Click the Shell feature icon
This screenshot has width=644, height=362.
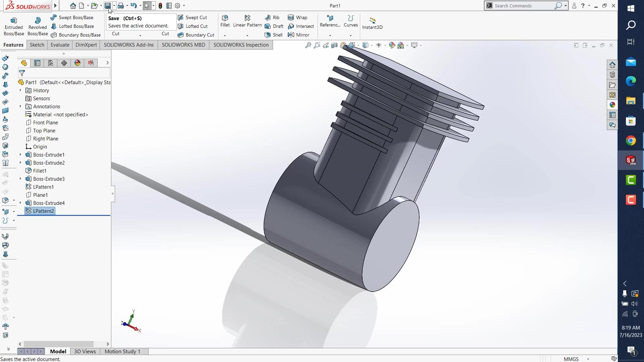(268, 35)
